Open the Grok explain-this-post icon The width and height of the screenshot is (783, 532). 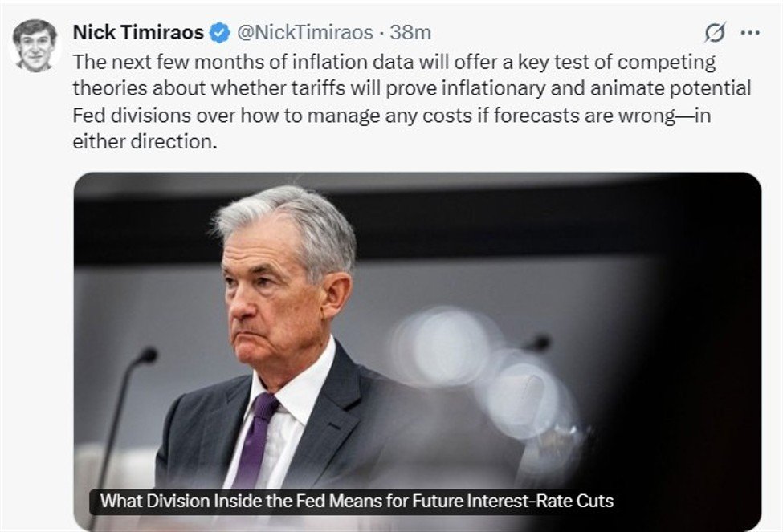coord(714,33)
